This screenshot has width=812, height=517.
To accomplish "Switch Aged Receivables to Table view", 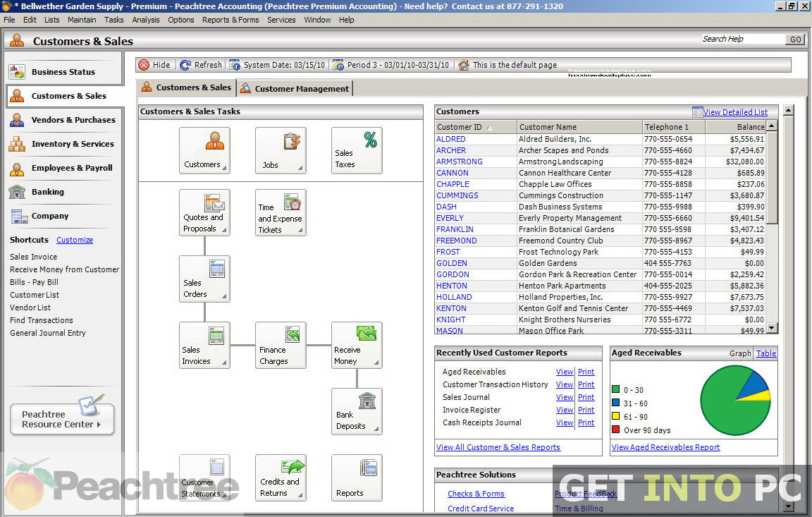I will [766, 353].
